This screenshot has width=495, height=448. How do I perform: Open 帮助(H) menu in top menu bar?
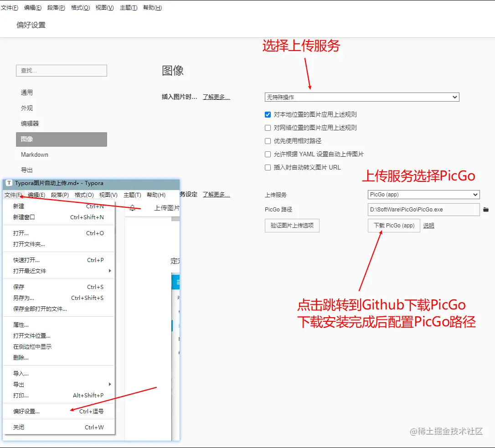153,8
